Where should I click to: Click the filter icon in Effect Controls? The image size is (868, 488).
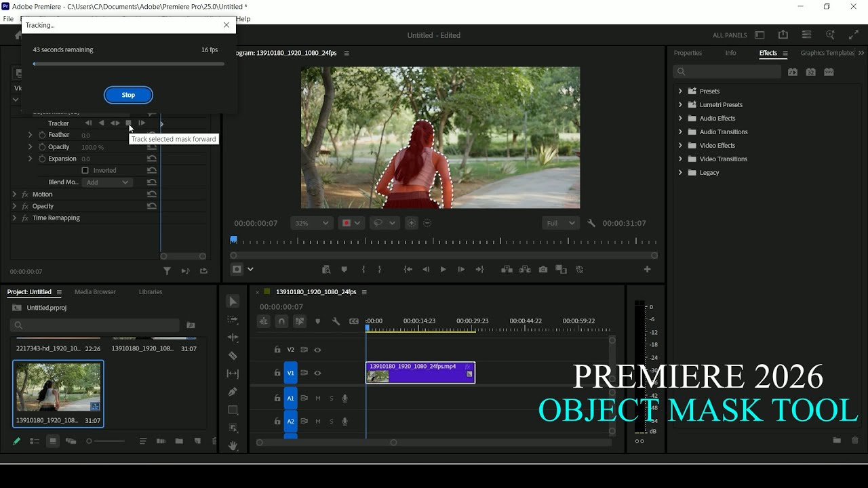coord(167,271)
